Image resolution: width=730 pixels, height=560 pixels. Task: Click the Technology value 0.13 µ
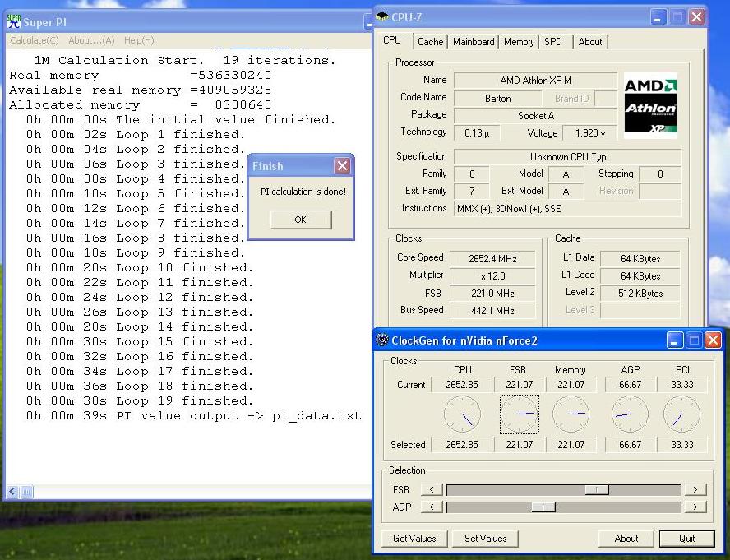pos(477,133)
